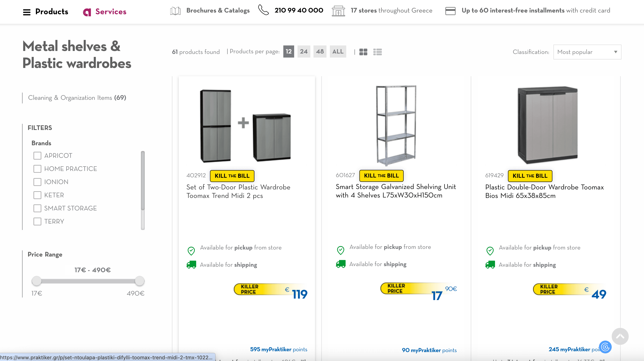
Task: Click the stores building icon
Action: (x=338, y=11)
